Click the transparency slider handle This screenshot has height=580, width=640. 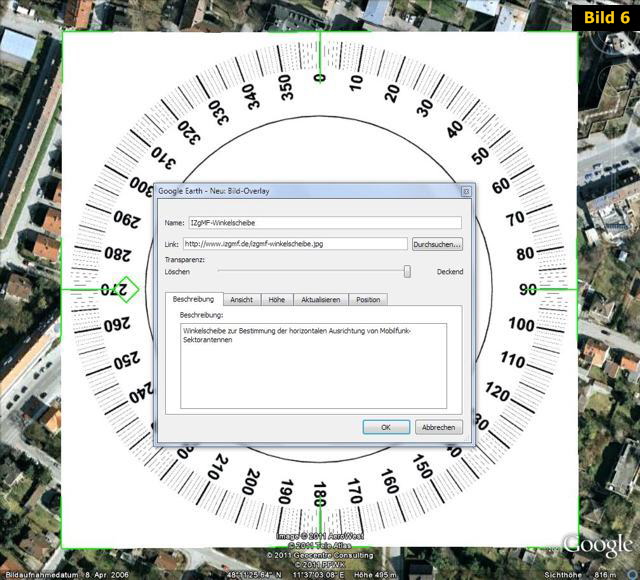tap(407, 271)
